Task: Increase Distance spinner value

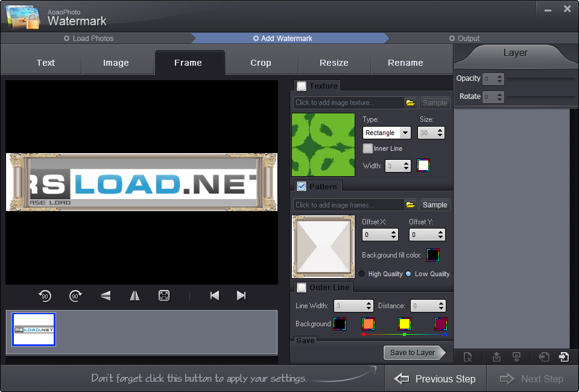Action: 441,303
